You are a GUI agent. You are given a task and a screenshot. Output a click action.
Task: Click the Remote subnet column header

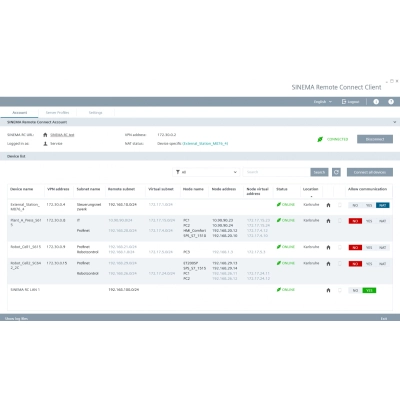pyautogui.click(x=121, y=189)
